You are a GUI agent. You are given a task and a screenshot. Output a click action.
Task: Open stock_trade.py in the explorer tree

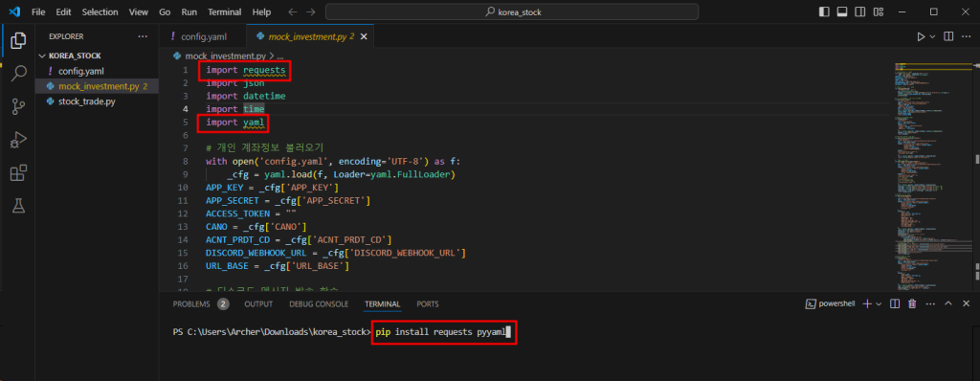(97, 101)
